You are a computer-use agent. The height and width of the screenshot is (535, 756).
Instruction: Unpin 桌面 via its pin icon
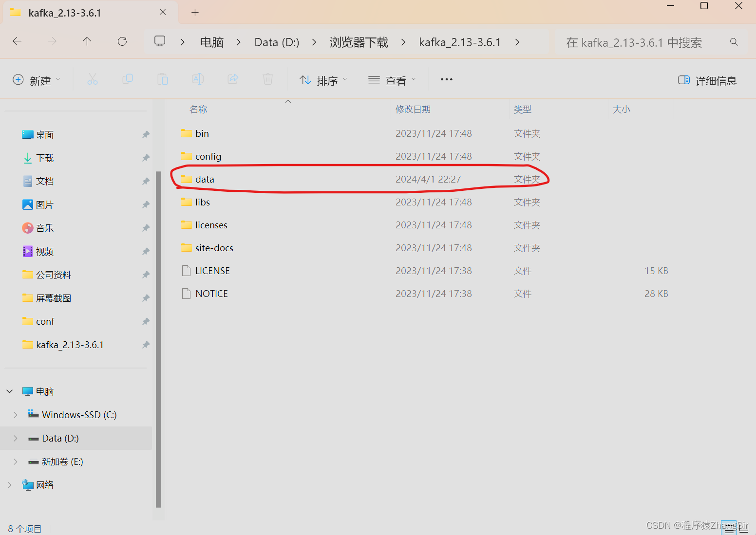pos(146,134)
